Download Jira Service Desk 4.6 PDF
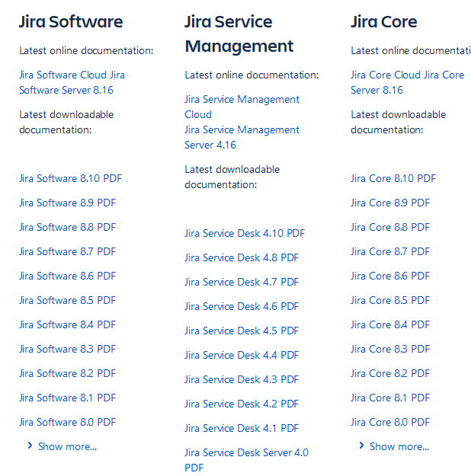 coord(242,307)
